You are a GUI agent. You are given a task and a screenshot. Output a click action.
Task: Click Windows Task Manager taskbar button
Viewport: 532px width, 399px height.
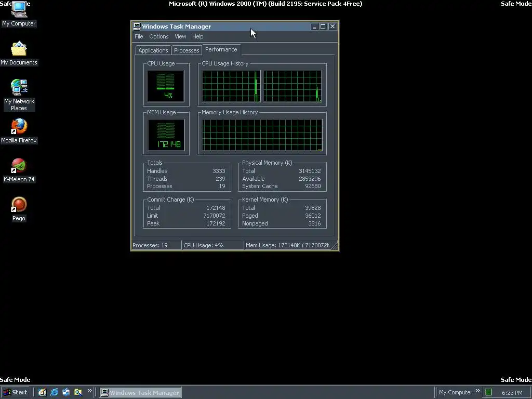[x=140, y=393]
